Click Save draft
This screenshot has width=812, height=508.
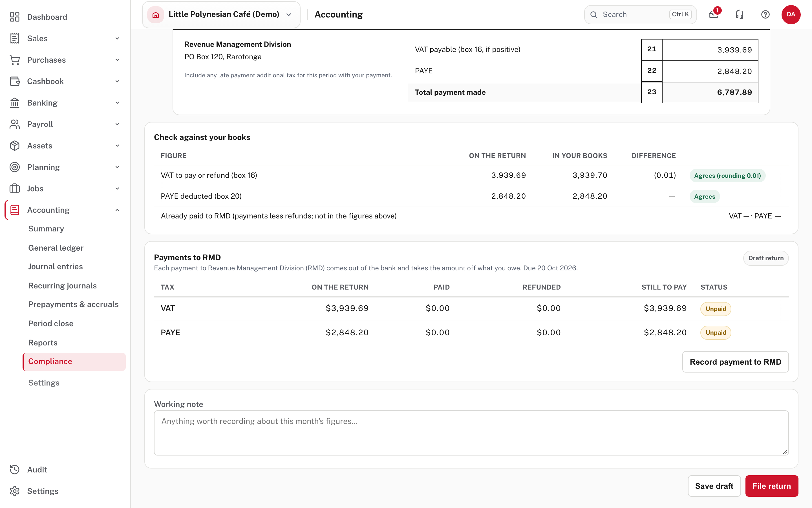point(714,486)
